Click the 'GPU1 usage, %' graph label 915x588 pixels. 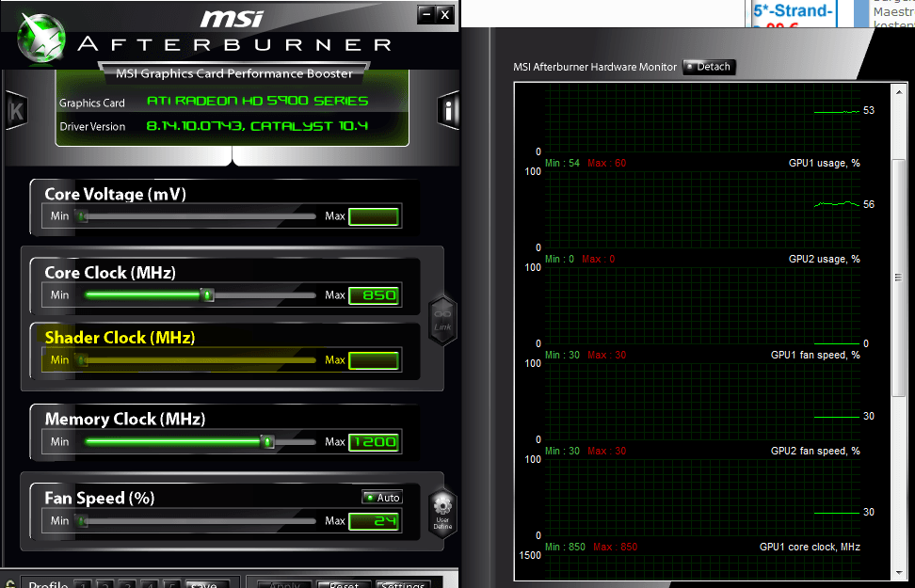click(x=824, y=164)
